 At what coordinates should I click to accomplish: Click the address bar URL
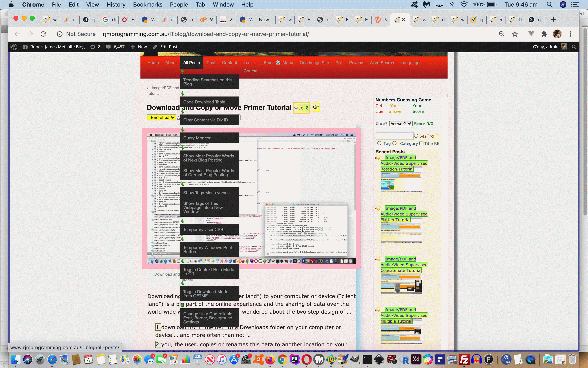(206, 34)
